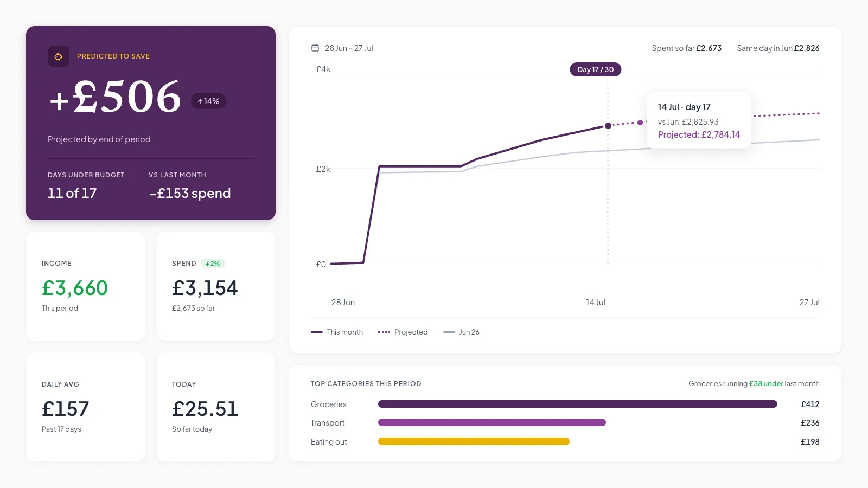Click the piggy bank icon on the savings card
Screen dimensions: 868x488
pos(59,56)
